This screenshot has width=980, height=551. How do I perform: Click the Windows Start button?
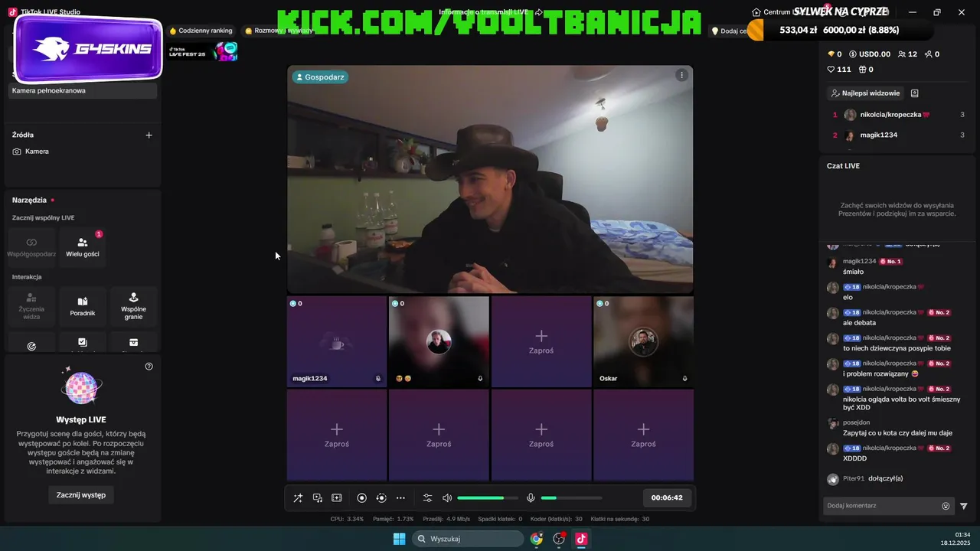[399, 539]
